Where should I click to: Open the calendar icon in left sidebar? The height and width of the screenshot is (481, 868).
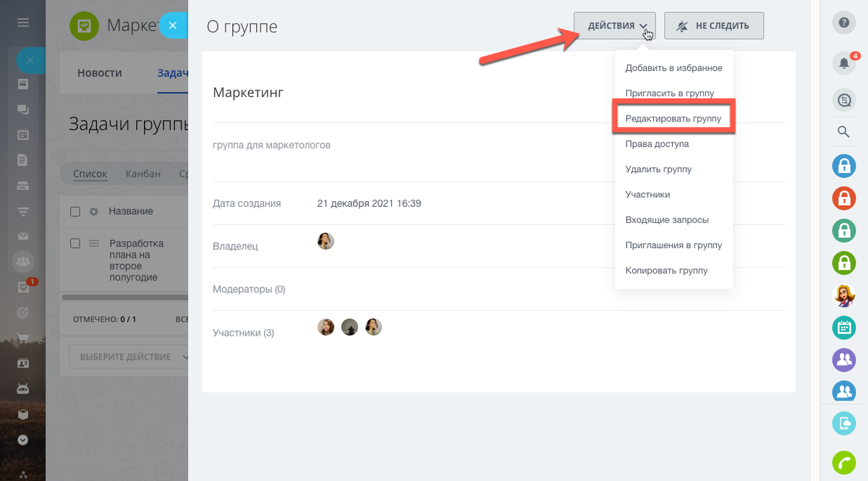click(22, 134)
